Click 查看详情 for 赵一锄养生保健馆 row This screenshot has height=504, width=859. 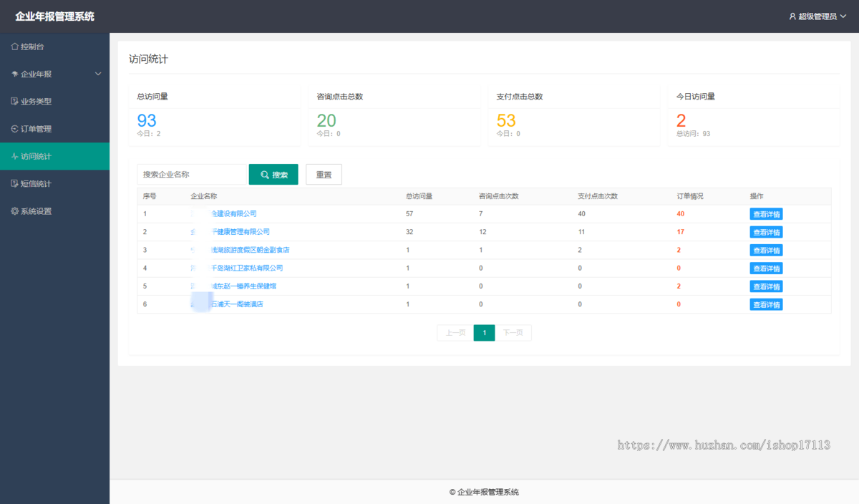pyautogui.click(x=766, y=286)
